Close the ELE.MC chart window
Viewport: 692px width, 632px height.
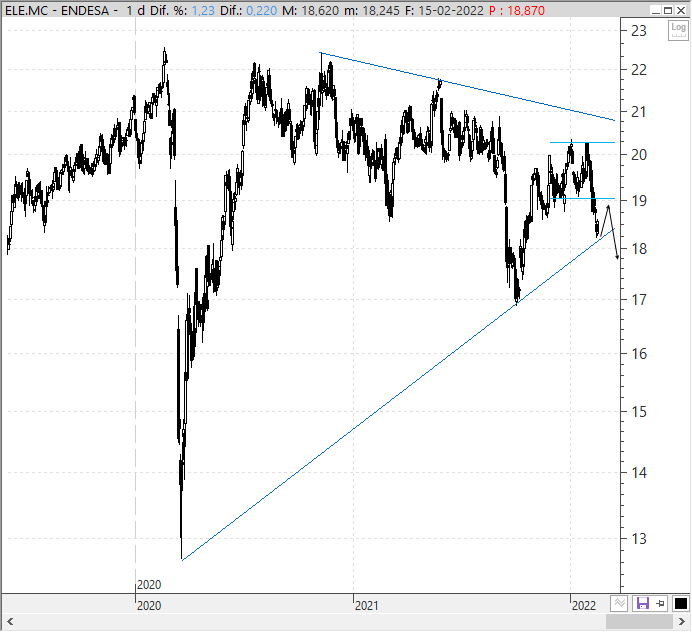[681, 10]
